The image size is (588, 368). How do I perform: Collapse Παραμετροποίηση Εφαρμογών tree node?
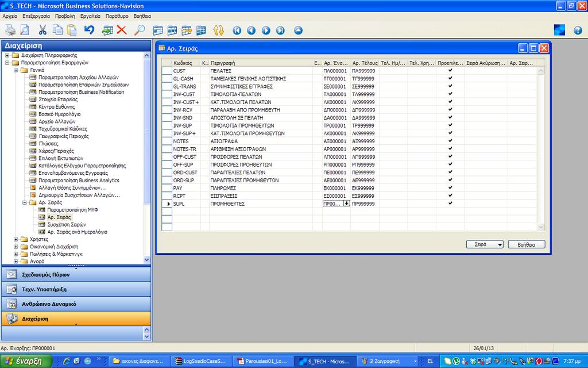coord(7,63)
